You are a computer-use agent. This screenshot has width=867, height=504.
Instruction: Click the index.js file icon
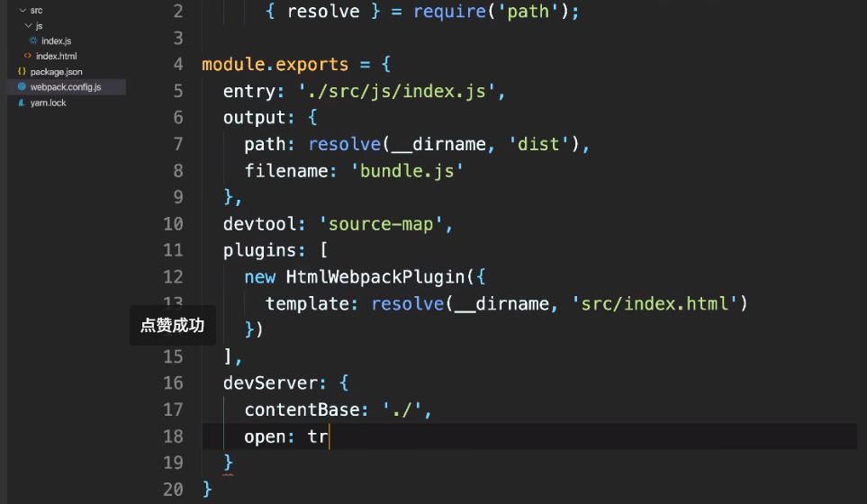(33, 40)
